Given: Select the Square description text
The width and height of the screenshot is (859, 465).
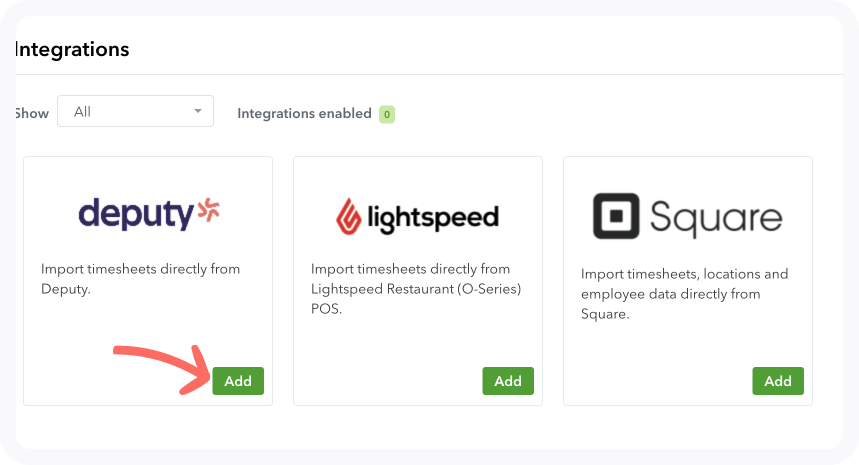Looking at the screenshot, I should [684, 294].
